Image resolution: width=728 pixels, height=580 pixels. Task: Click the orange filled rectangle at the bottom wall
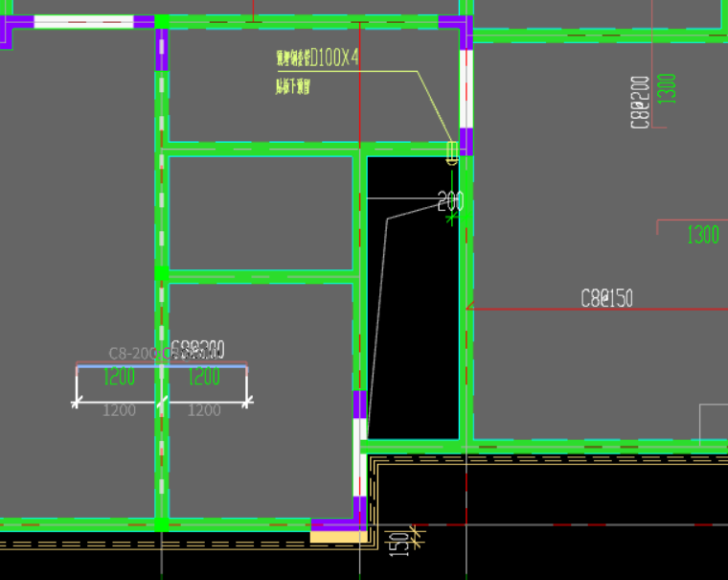338,537
